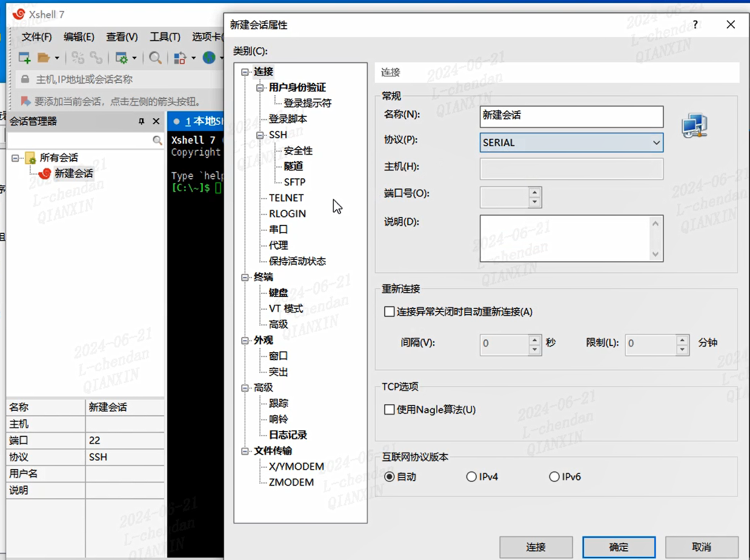The width and height of the screenshot is (750, 560).
Task: Click the session manager search field
Action: point(79,140)
